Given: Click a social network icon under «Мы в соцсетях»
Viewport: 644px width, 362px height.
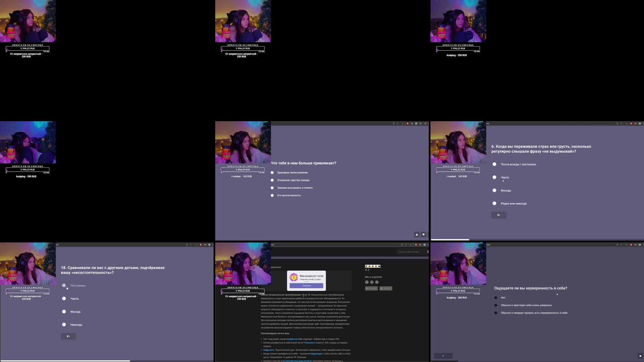Looking at the screenshot, I should [367, 282].
